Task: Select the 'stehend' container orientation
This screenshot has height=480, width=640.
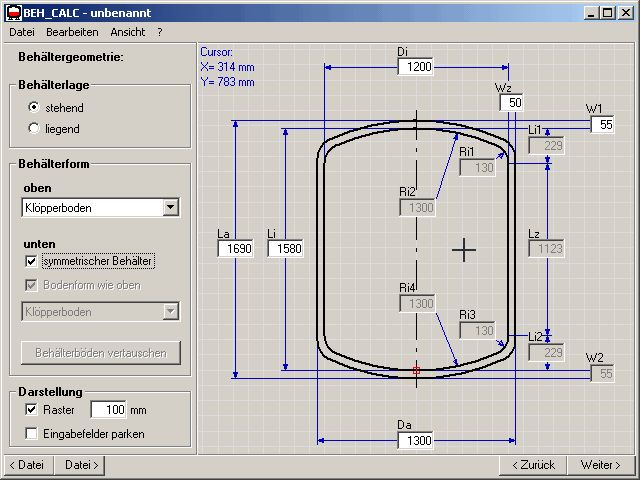Action: pos(34,107)
